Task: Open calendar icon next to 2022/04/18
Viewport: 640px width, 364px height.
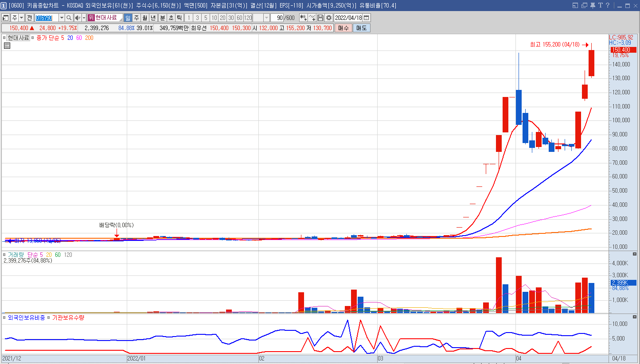Action: pos(367,18)
